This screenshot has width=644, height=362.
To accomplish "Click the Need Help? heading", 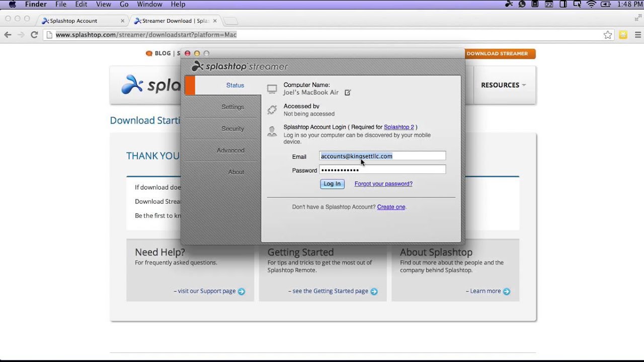I will [160, 252].
